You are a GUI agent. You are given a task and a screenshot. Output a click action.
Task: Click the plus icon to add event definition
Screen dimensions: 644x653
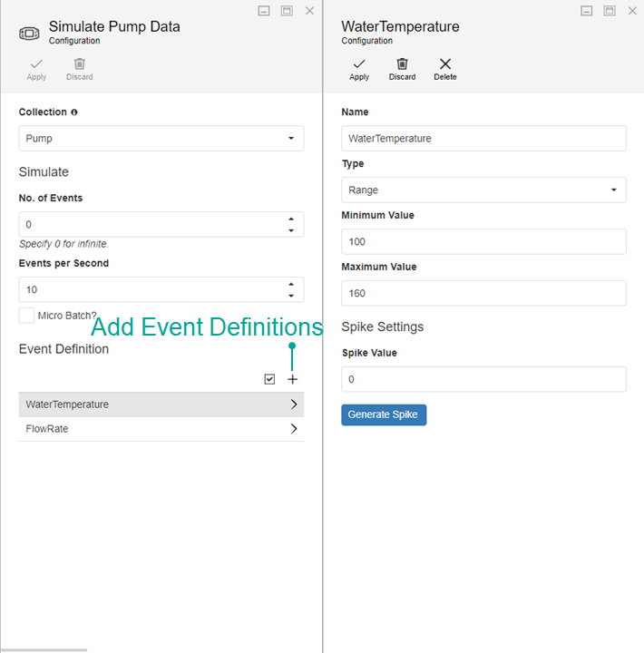pyautogui.click(x=292, y=379)
